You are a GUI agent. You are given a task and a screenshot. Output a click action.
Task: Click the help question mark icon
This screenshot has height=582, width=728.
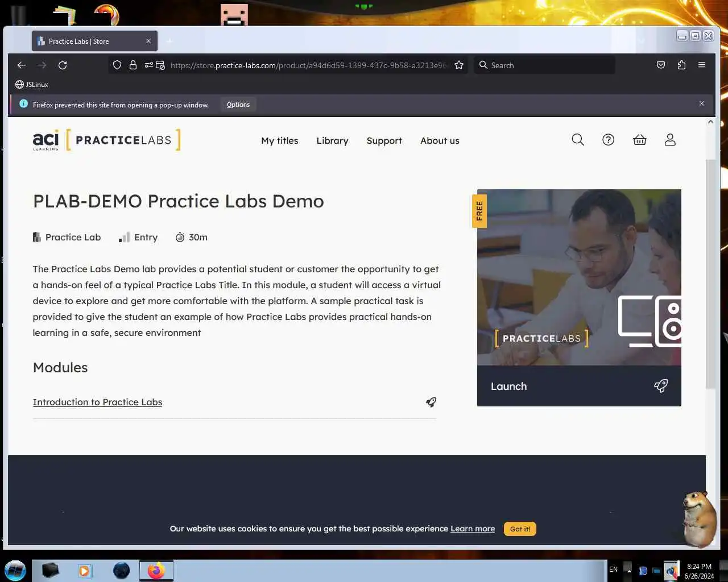pos(609,140)
